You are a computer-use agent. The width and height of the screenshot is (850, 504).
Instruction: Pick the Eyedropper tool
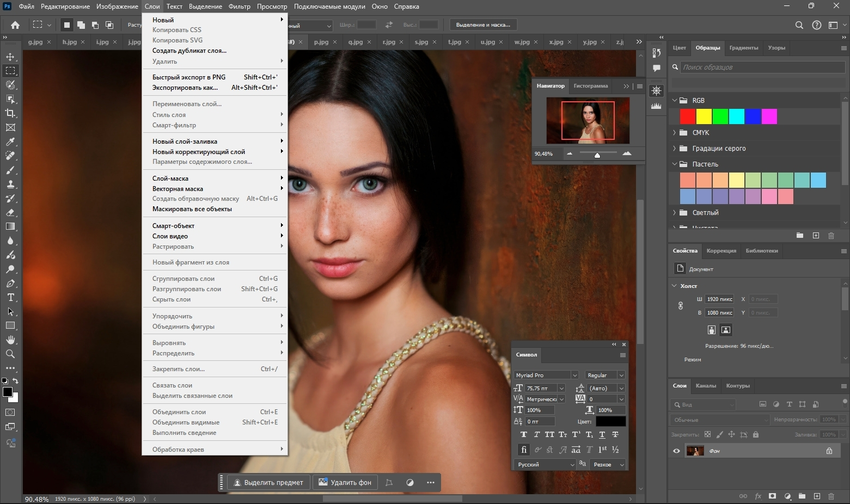pyautogui.click(x=10, y=142)
